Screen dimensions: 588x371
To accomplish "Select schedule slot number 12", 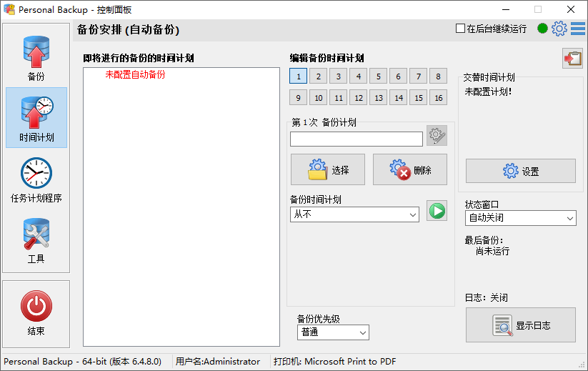I will (x=359, y=97).
